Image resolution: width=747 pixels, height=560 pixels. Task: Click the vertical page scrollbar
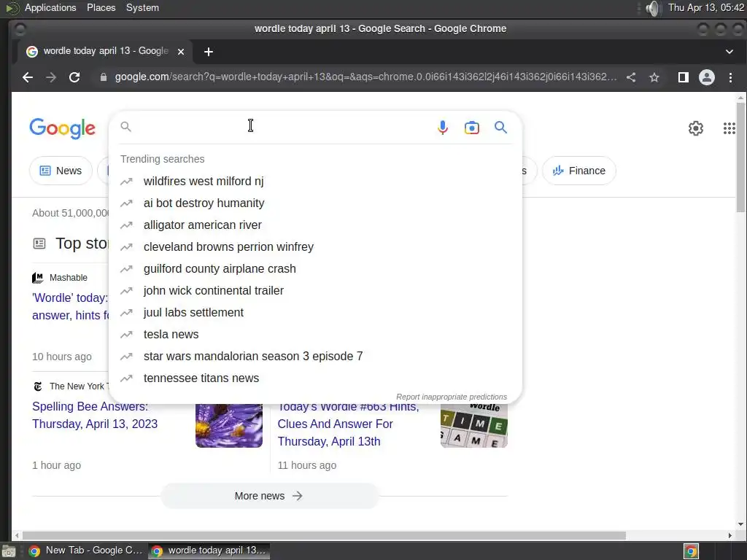[740, 157]
